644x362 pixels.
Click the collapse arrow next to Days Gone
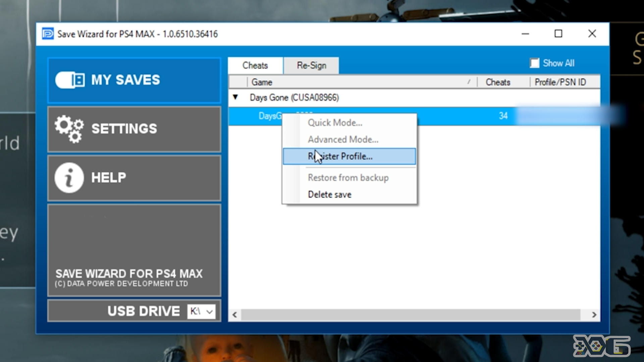(236, 97)
